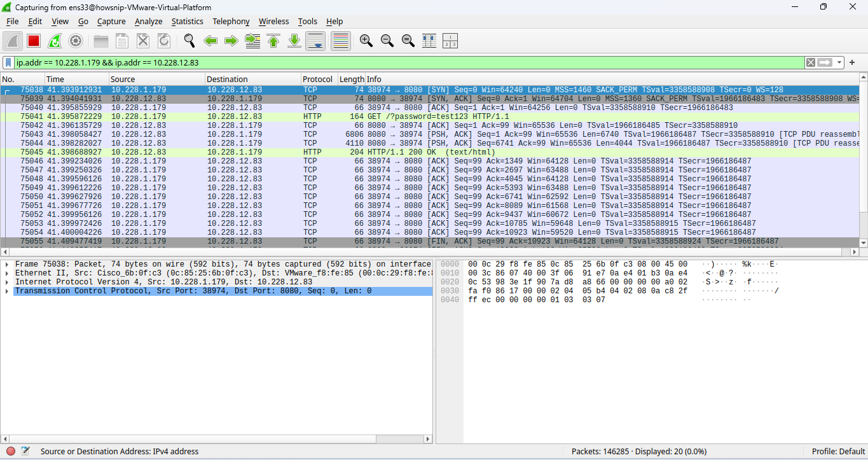Go back in packet history
Viewport: 868px width, 460px height.
[210, 41]
